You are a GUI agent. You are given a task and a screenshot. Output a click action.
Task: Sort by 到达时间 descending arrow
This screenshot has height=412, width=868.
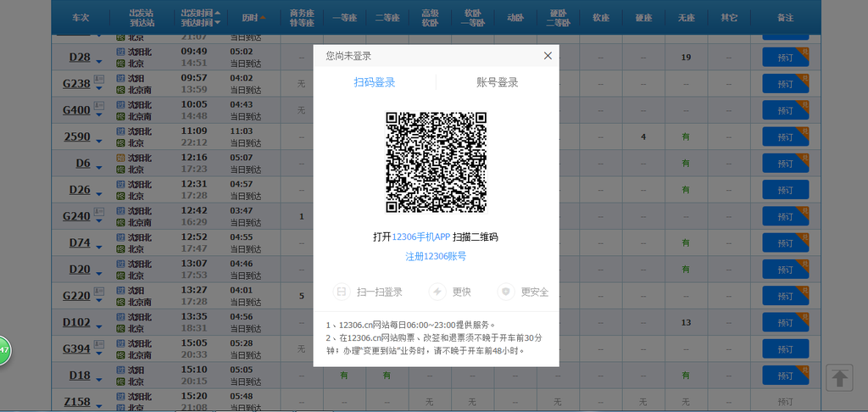(217, 23)
